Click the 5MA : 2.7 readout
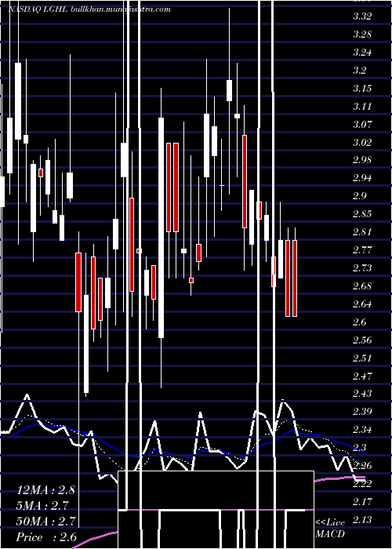This screenshot has width=392, height=549. 42,506
